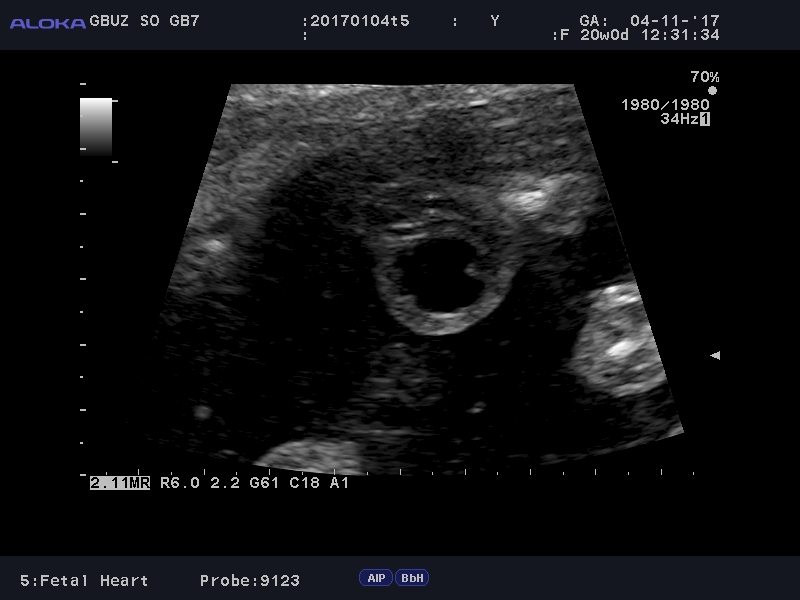Viewport: 800px width, 600px height.
Task: Click the highlighted 1 beside 34Hz
Action: (705, 119)
